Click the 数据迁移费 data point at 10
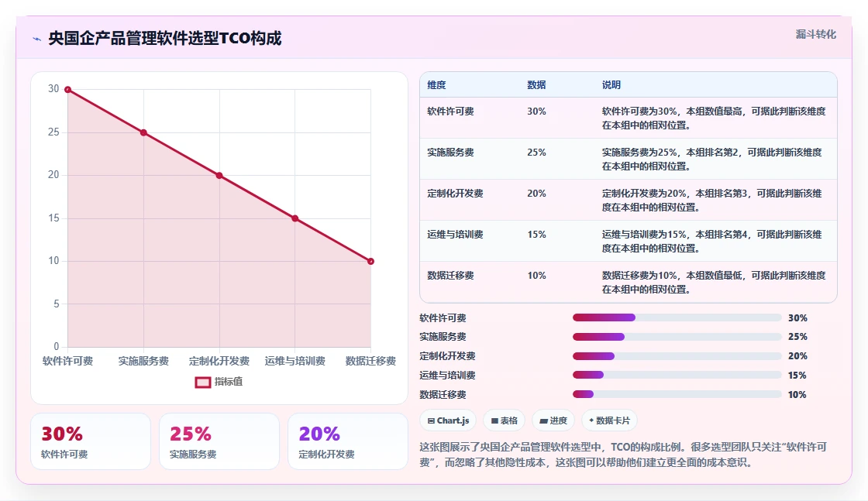868x501 pixels. click(371, 261)
